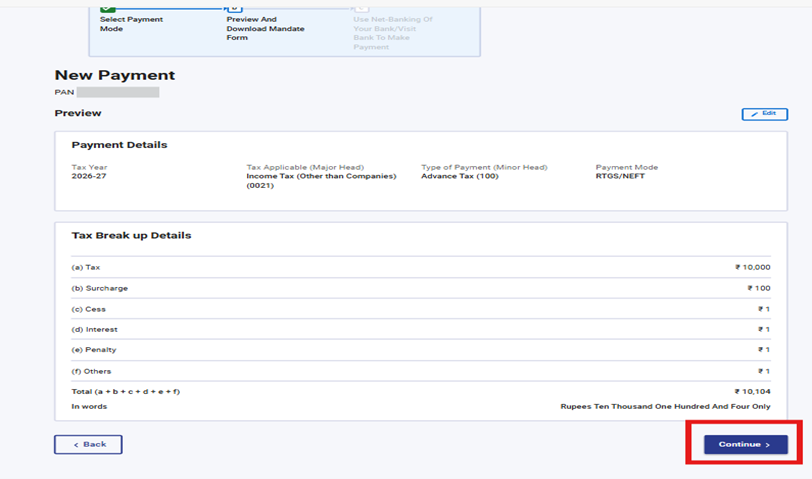Click the Preview And Download step circle
Screen dimensions: 812x479
pyautogui.click(x=235, y=8)
